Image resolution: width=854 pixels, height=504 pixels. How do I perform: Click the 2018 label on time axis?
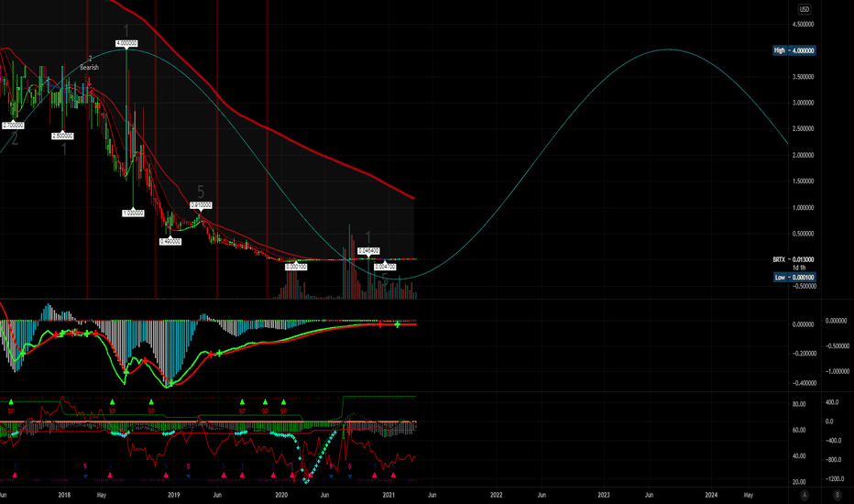pos(64,495)
